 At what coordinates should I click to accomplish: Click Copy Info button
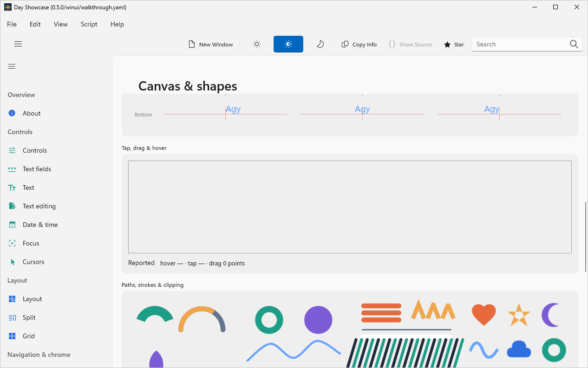359,45
